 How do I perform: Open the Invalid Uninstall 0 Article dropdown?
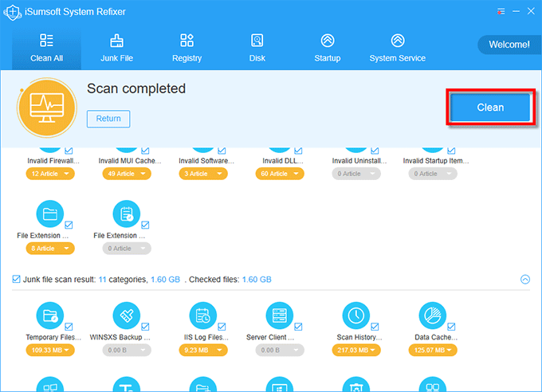point(356,174)
